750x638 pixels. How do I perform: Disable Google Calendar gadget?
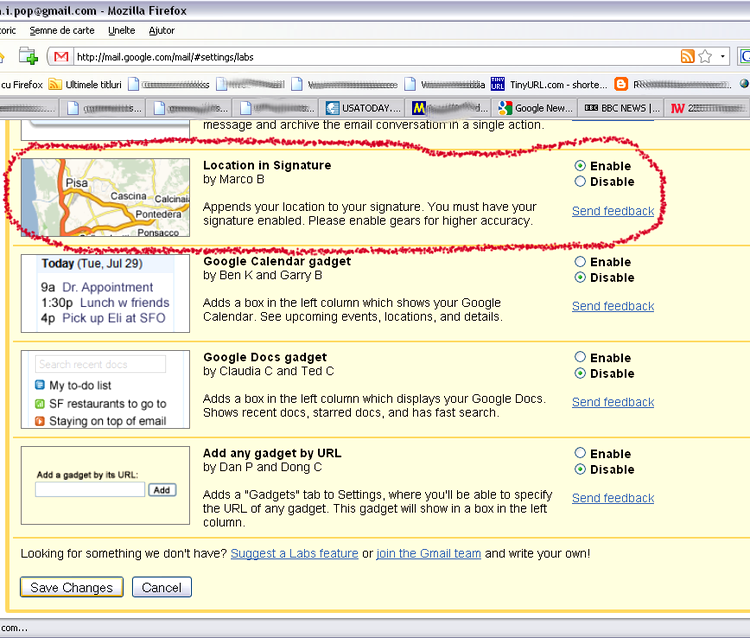click(580, 278)
